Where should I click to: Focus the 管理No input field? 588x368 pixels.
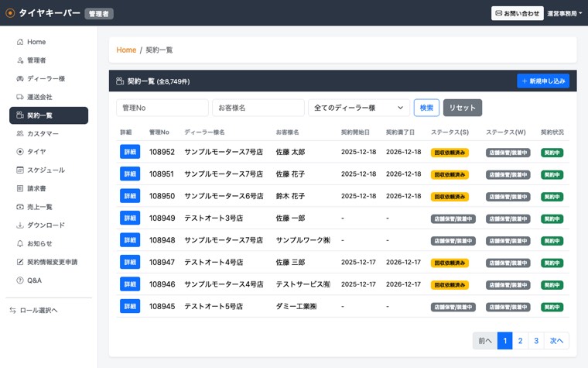click(162, 108)
